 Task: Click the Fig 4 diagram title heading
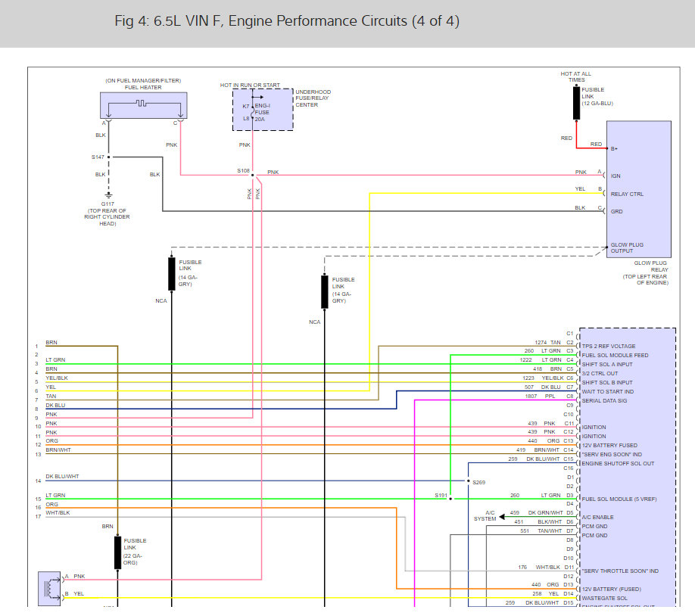(287, 21)
